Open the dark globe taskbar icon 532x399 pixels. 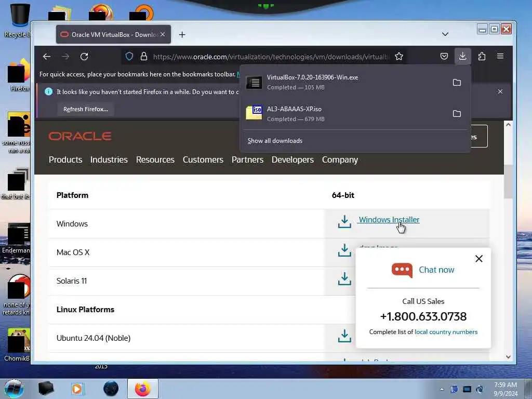point(111,389)
